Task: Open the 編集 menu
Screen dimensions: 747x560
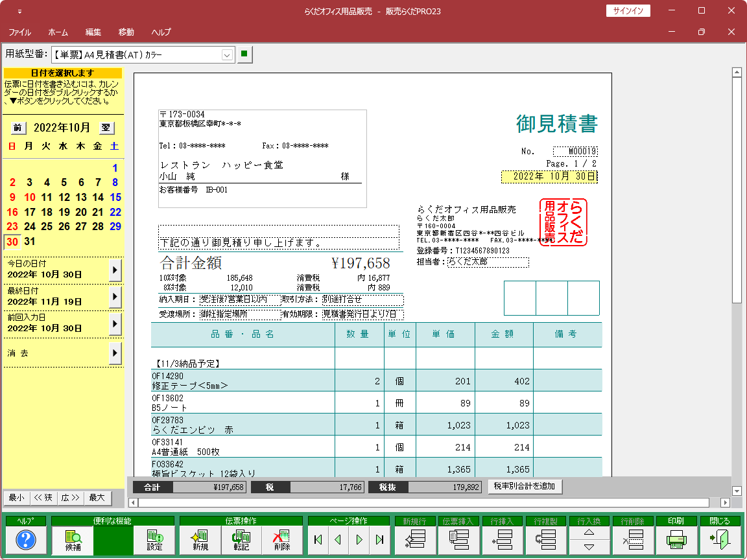Action: coord(93,32)
